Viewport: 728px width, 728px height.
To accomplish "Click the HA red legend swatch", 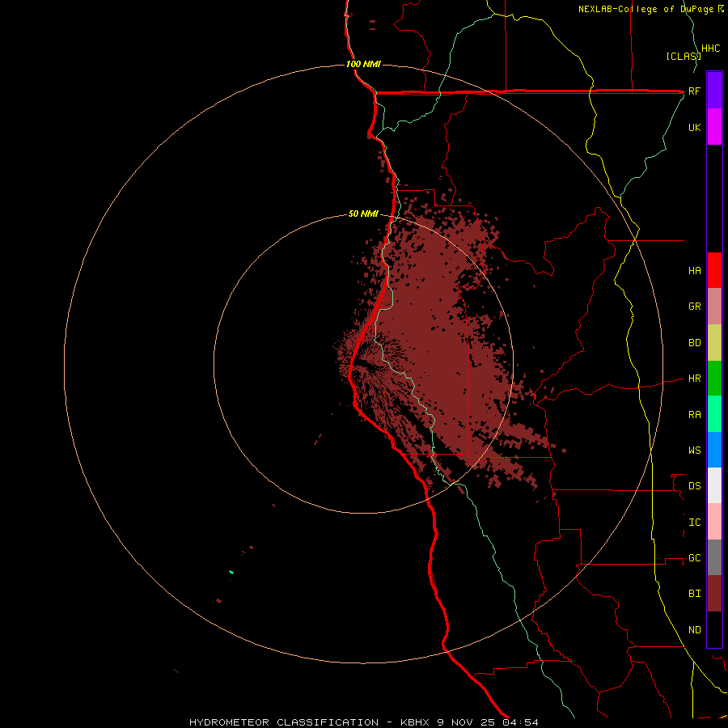I will point(714,270).
